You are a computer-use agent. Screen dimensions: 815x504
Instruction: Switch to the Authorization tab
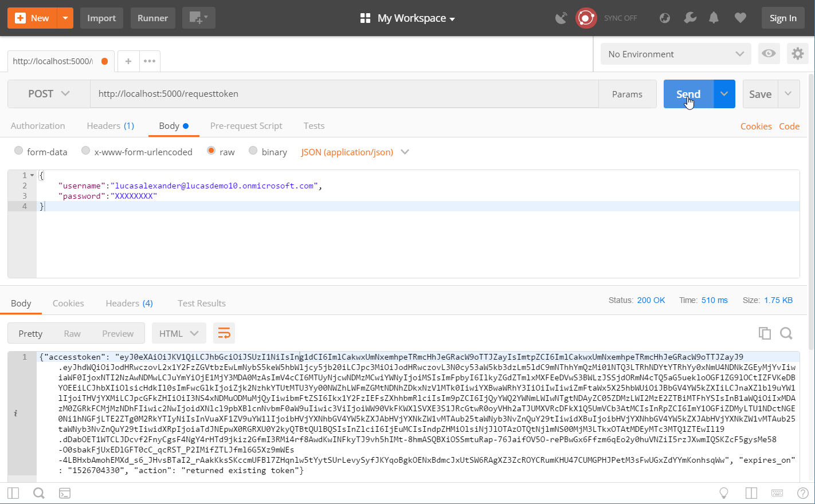pos(38,126)
